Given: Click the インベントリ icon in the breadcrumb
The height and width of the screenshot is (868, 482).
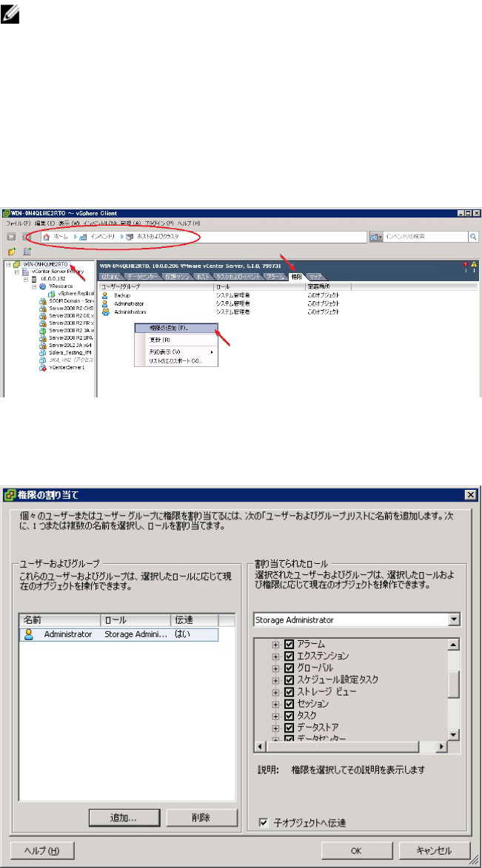Looking at the screenshot, I should coord(83,236).
